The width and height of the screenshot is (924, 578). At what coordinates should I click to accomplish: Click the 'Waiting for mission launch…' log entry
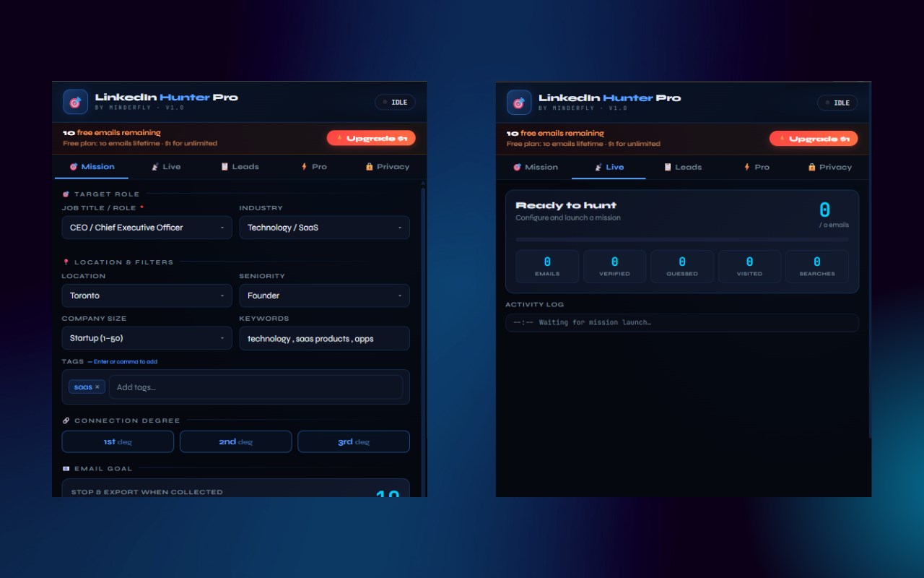tap(682, 322)
